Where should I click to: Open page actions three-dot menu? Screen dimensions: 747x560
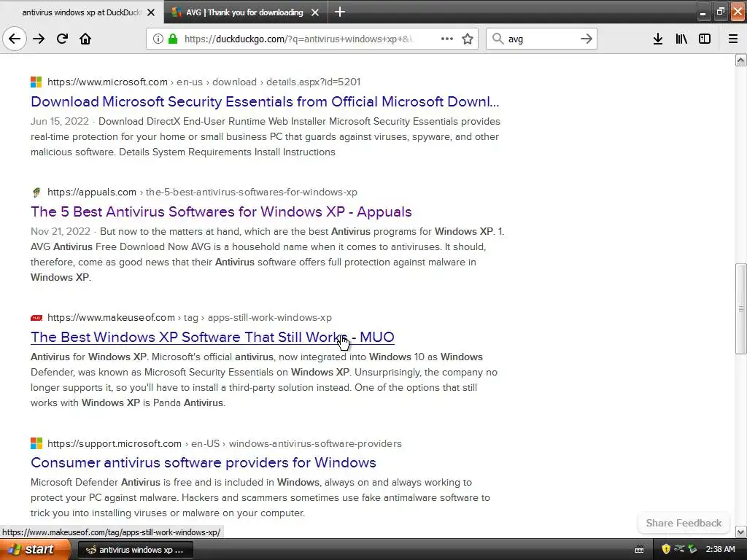[x=447, y=39]
